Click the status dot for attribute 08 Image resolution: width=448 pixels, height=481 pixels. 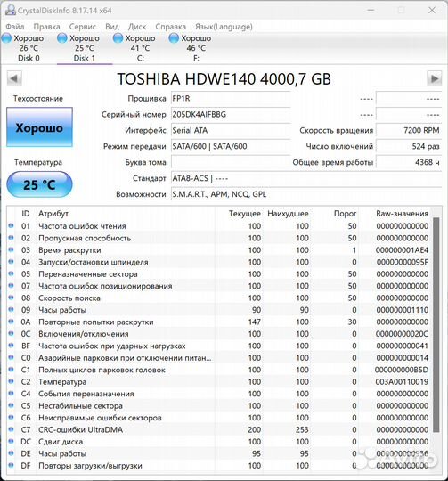pyautogui.click(x=11, y=298)
